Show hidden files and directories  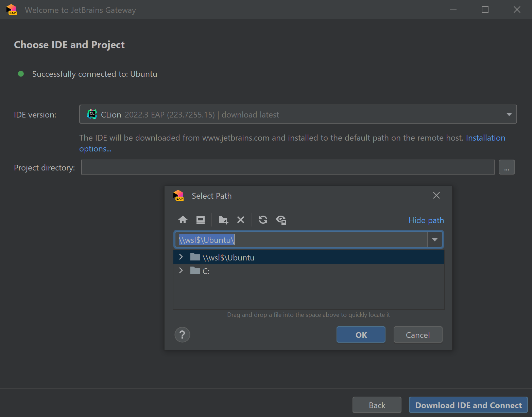tap(281, 220)
